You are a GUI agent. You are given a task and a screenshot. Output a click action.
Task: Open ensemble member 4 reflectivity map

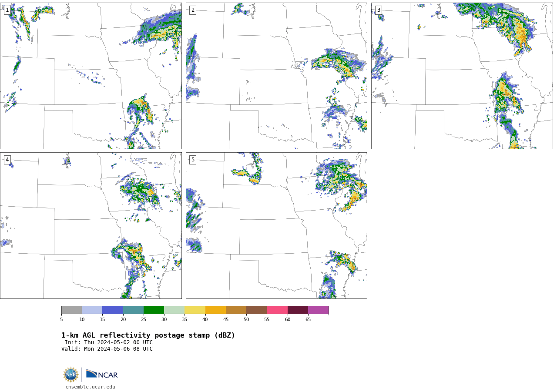[x=91, y=225]
